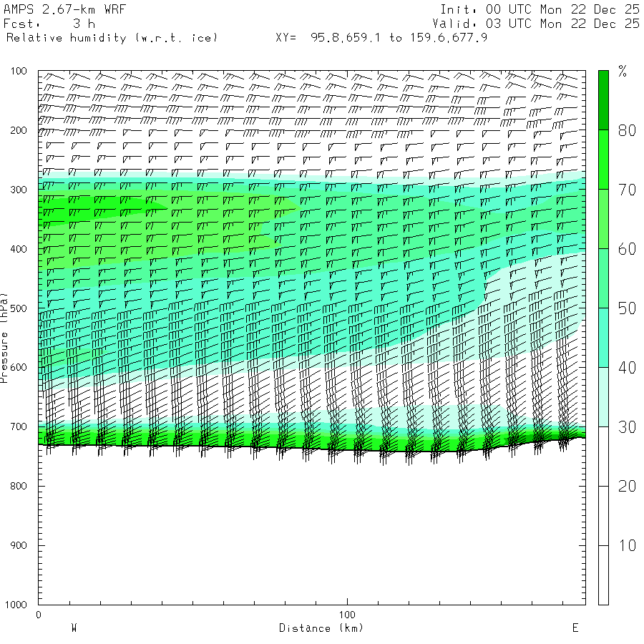The width and height of the screenshot is (644, 644).
Task: Click the colorbar '30' value label
Action: tap(627, 427)
